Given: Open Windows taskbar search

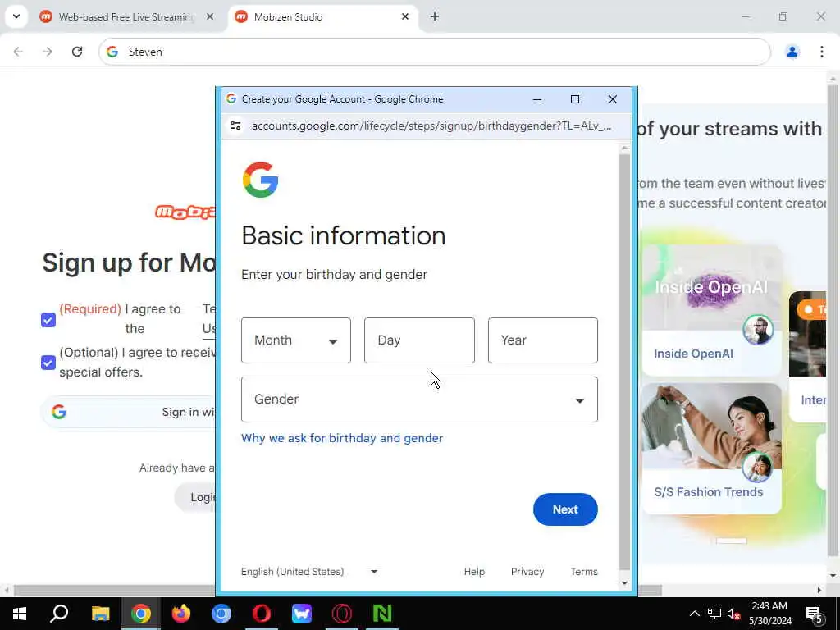Looking at the screenshot, I should point(59,614).
